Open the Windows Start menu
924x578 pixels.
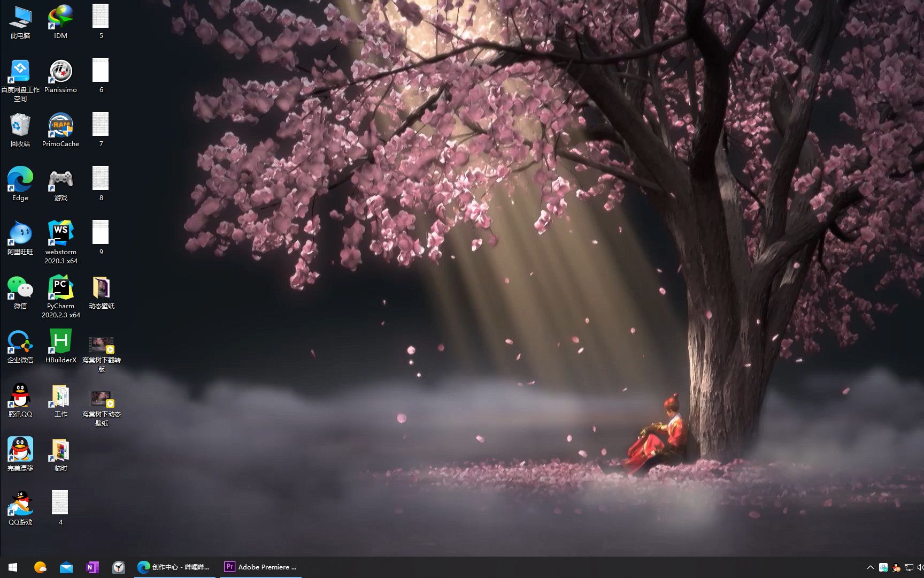click(x=13, y=567)
